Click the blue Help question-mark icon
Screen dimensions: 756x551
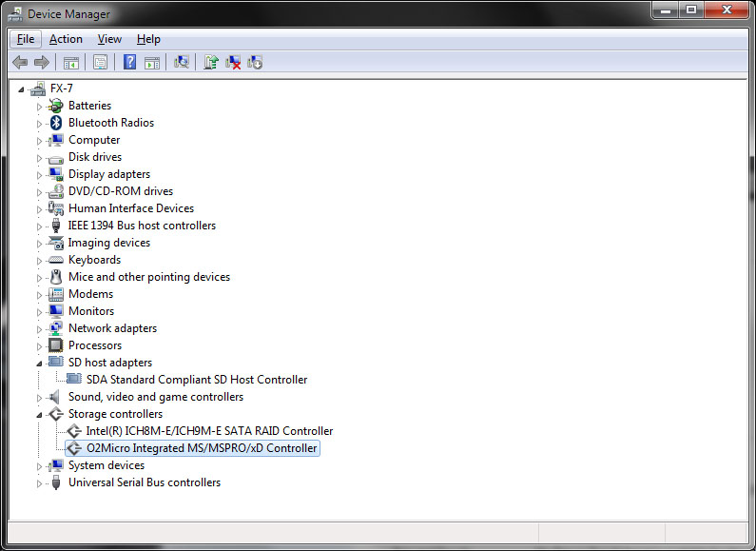(129, 62)
